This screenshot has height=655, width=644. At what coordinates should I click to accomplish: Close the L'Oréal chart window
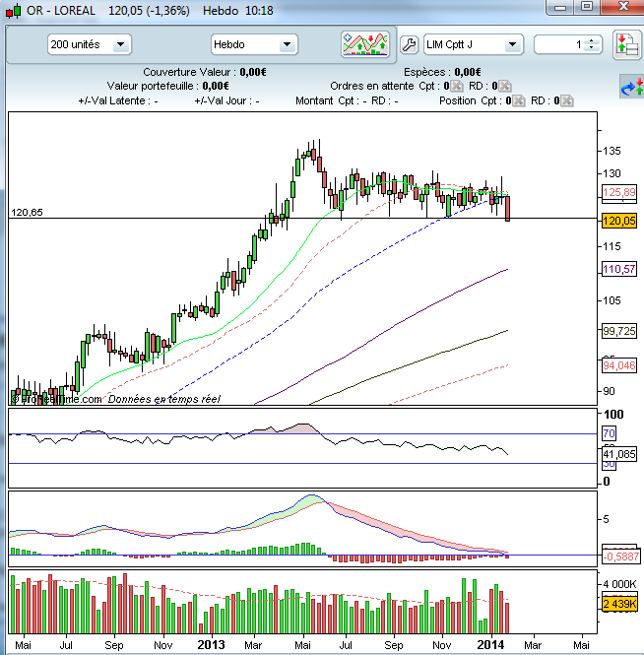click(622, 7)
